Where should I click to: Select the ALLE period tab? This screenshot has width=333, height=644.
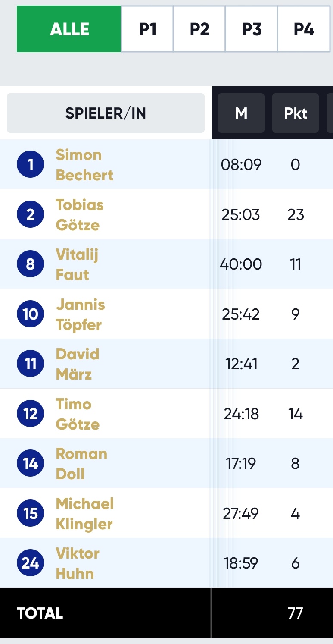(69, 29)
